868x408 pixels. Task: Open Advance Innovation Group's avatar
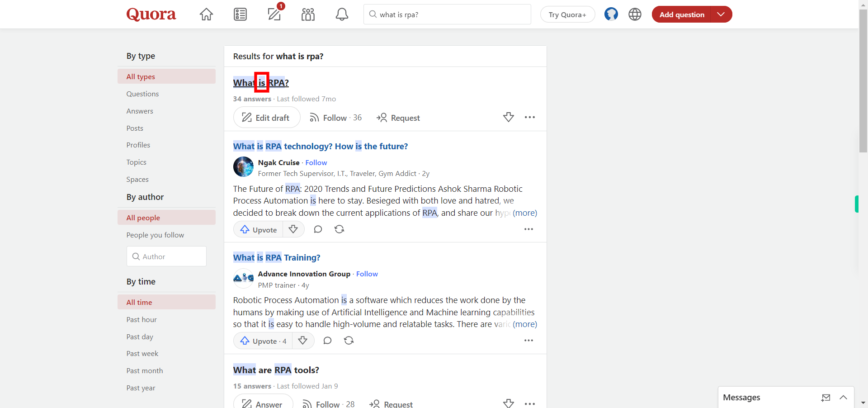pos(243,278)
